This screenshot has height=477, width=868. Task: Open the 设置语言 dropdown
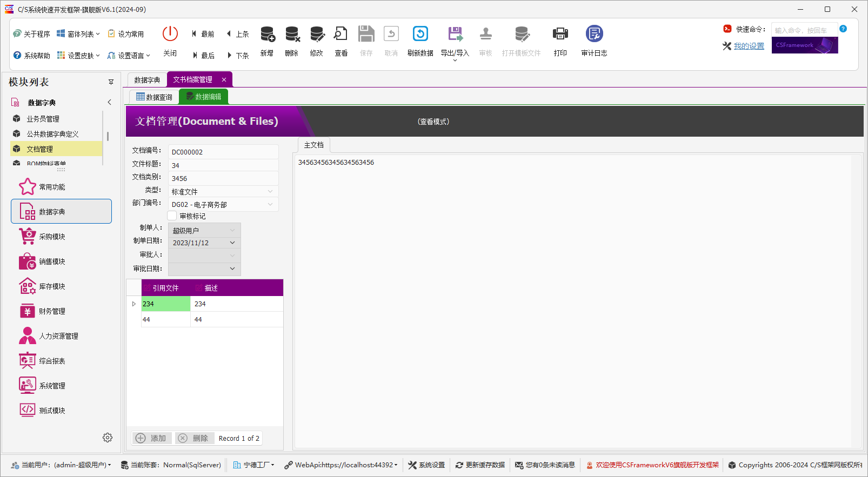coord(129,56)
